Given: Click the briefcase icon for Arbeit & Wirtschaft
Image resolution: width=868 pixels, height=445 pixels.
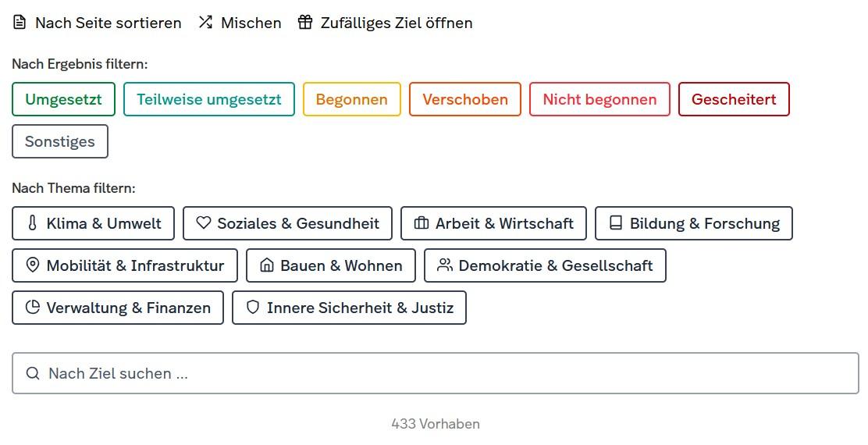Looking at the screenshot, I should (422, 223).
